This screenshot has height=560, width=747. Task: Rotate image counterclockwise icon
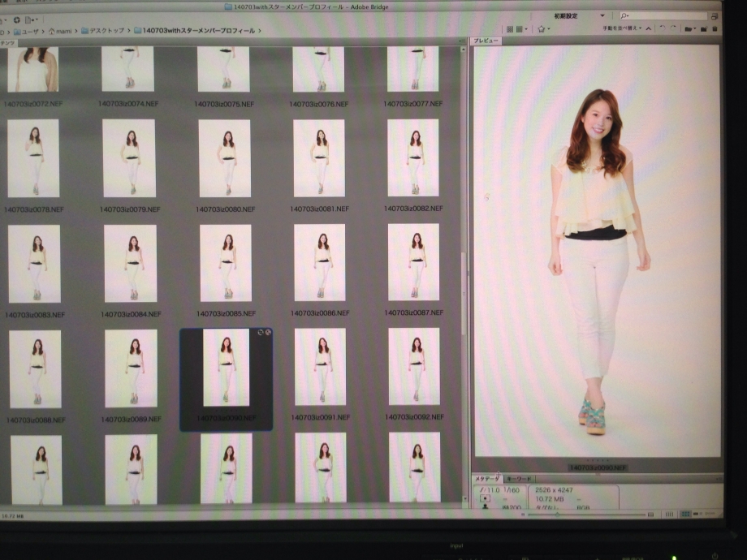pos(663,28)
